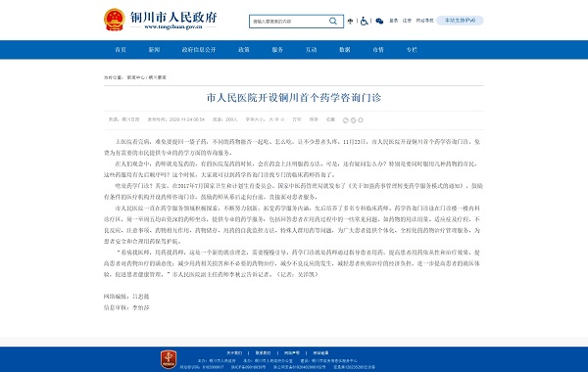Open 首页 in the navigation bar
588x372 pixels.
point(121,50)
